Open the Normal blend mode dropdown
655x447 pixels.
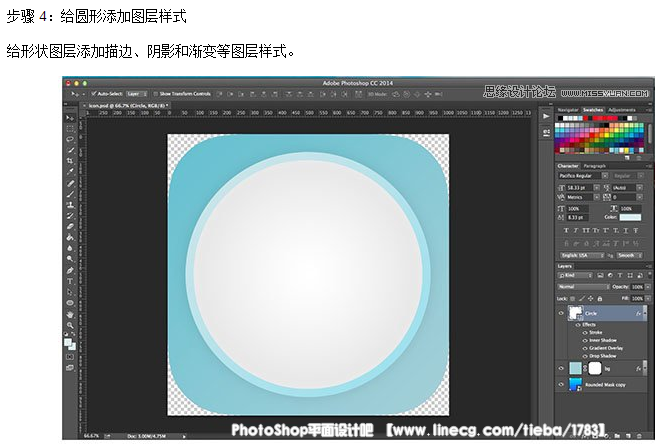click(x=581, y=286)
